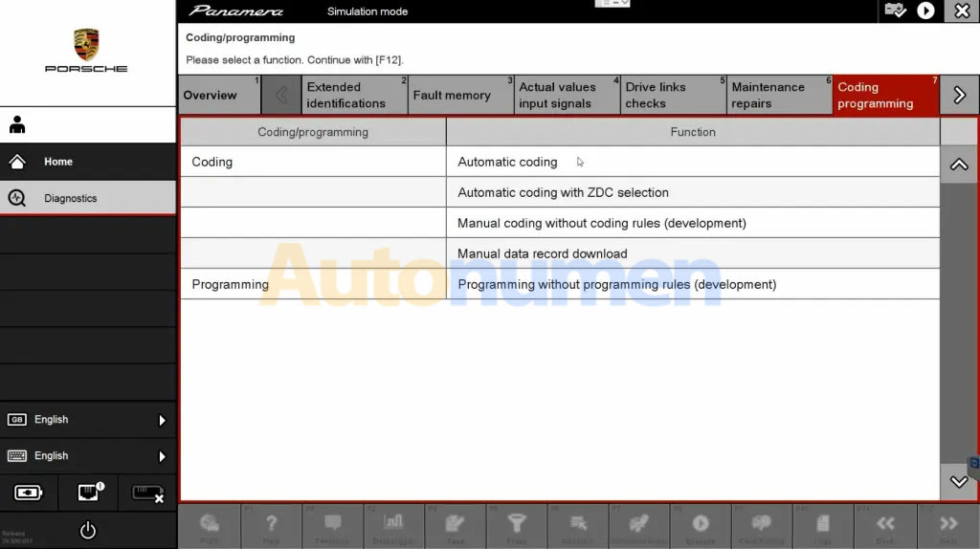980x549 pixels.
Task: Click the play circle icon in title bar
Action: point(925,11)
